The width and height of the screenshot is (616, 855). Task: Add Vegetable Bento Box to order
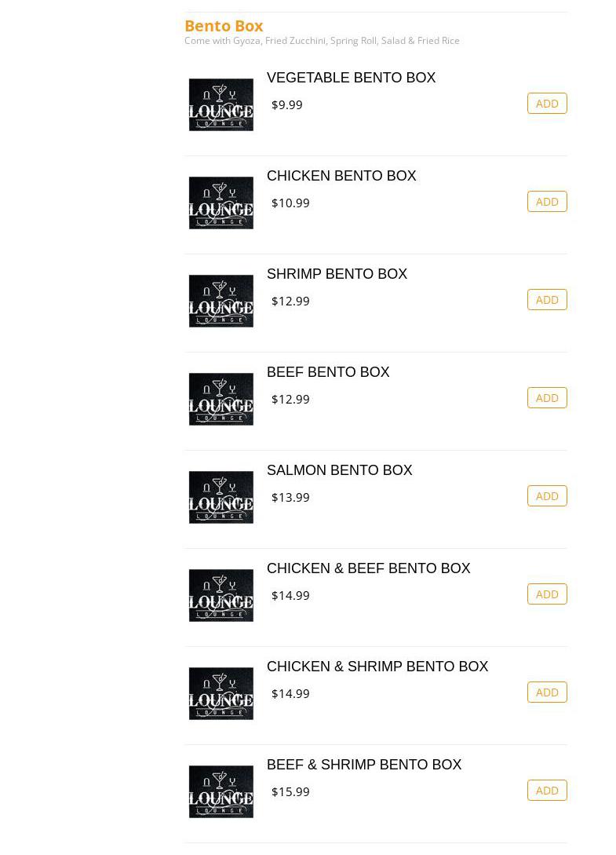coord(547,104)
